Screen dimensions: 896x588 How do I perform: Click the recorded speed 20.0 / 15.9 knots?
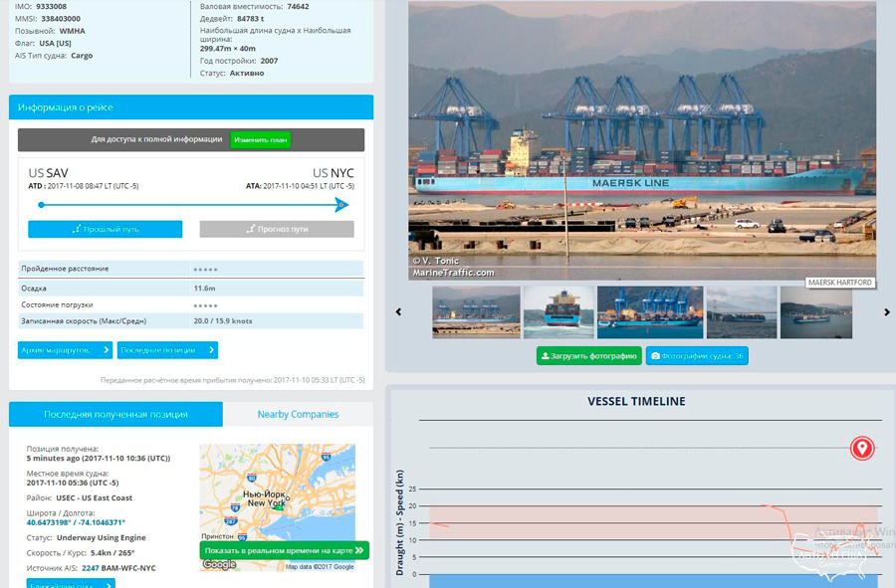(x=223, y=320)
